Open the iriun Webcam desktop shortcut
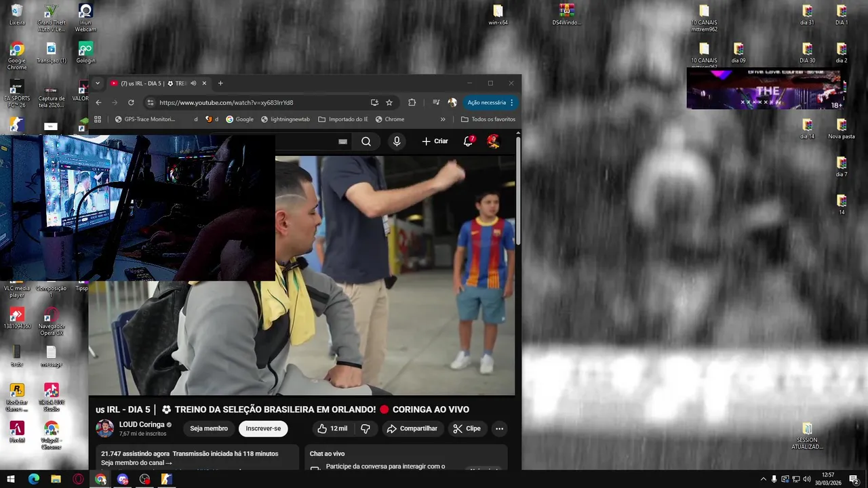 [85, 18]
